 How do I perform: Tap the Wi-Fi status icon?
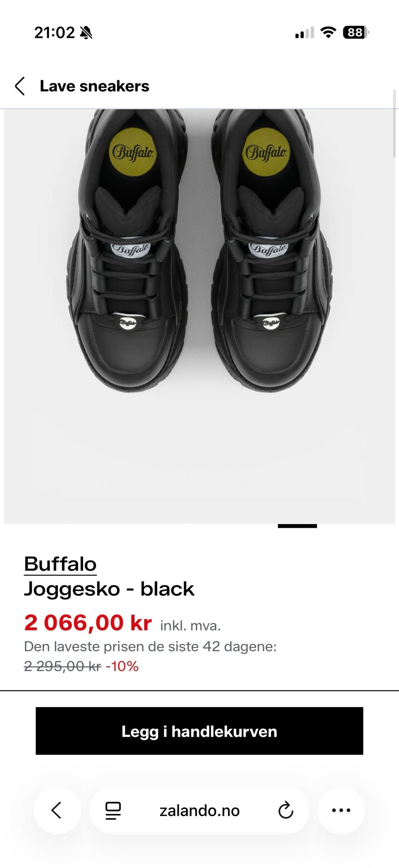[x=328, y=32]
